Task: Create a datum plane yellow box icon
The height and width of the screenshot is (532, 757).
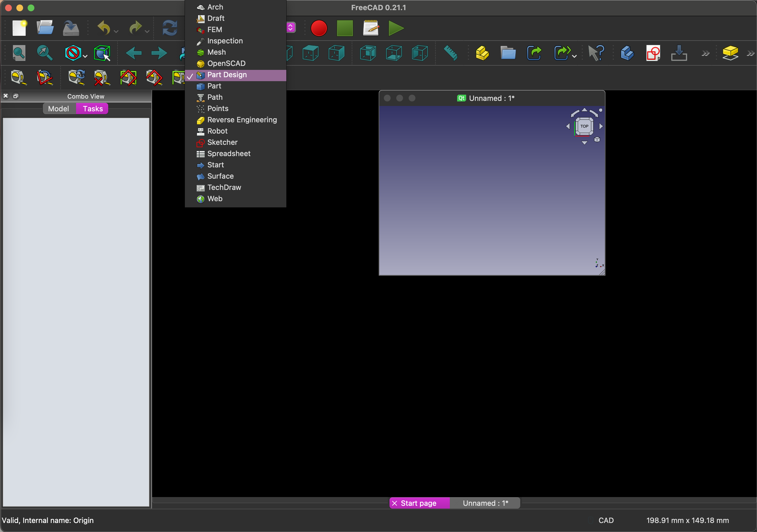Action: (730, 53)
